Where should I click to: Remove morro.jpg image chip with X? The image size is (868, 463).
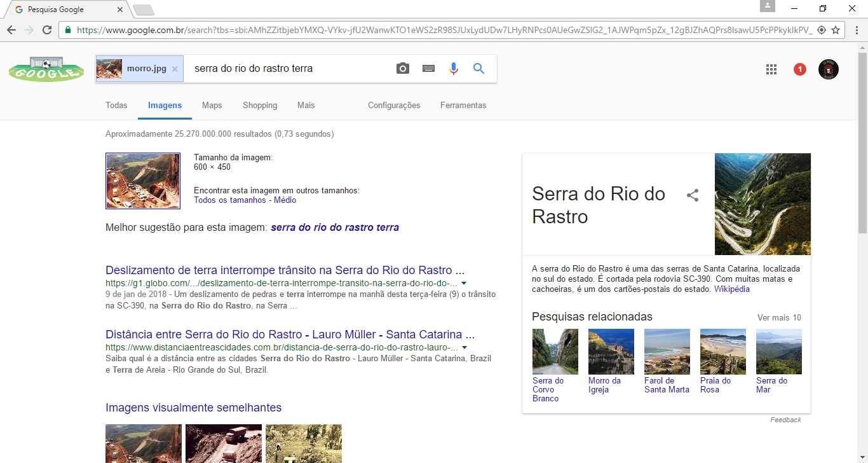[175, 69]
